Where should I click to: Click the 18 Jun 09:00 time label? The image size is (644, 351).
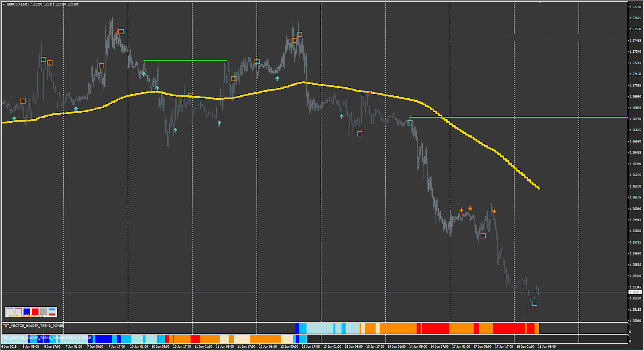click(x=547, y=347)
